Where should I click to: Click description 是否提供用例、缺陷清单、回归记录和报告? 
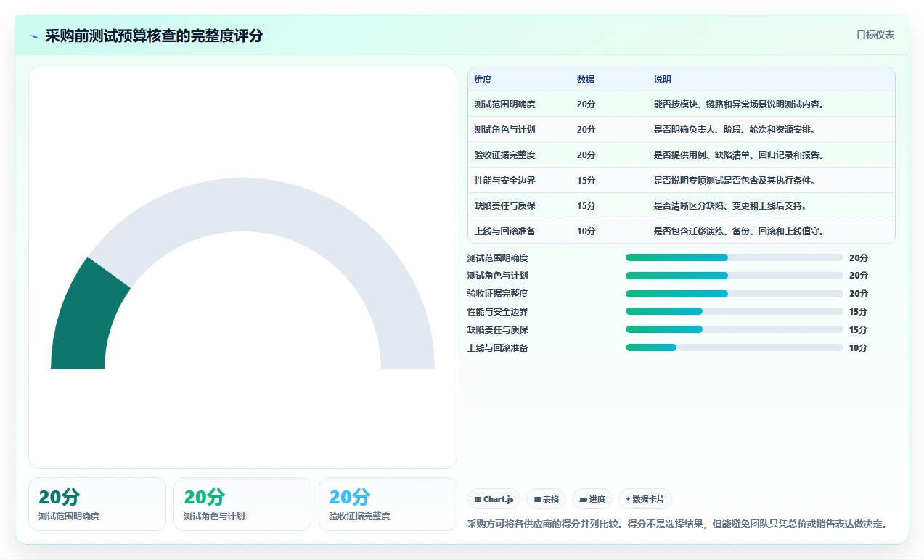[x=739, y=155]
